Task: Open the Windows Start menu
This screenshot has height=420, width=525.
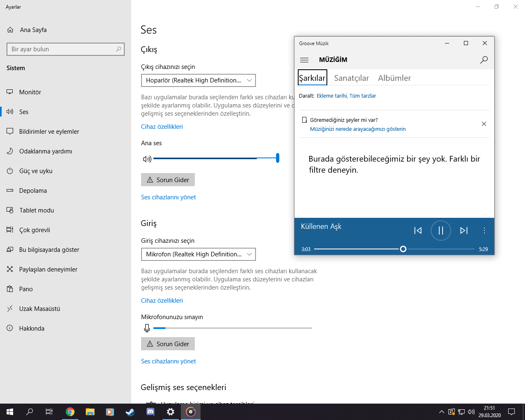Action: point(10,412)
